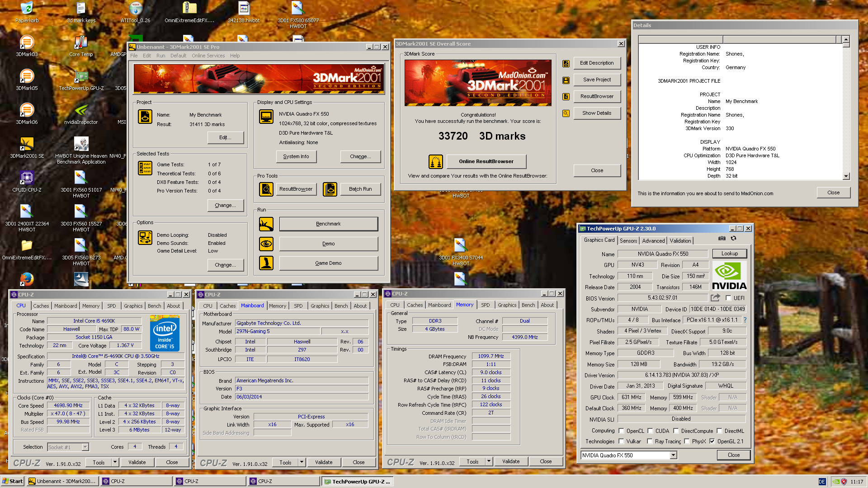Open the Socket #1 selection dropdown
Image resolution: width=868 pixels, height=488 pixels.
[x=85, y=447]
